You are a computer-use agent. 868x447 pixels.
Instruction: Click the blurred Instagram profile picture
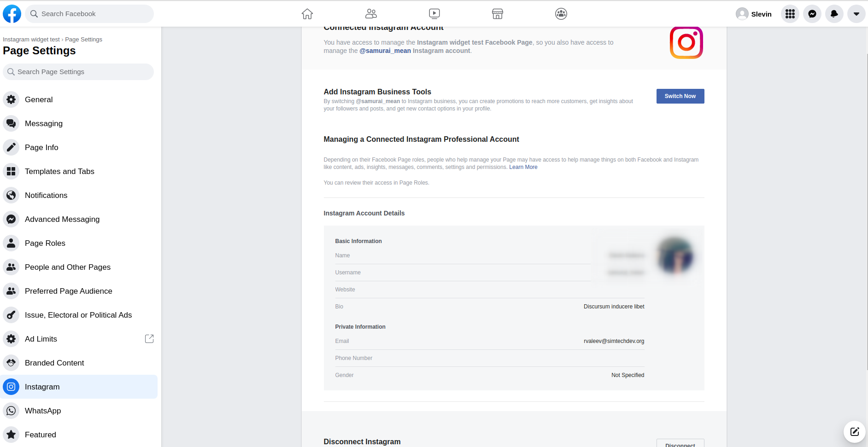tap(675, 255)
